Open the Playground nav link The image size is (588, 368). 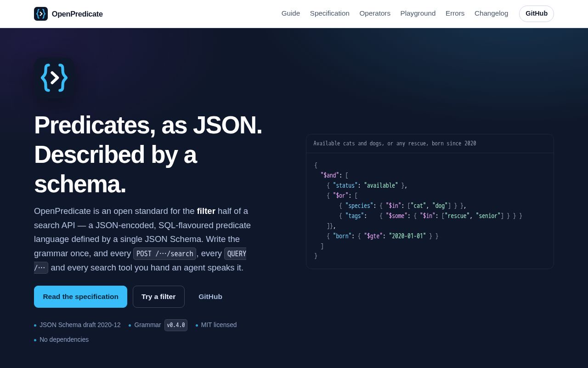coord(418,13)
